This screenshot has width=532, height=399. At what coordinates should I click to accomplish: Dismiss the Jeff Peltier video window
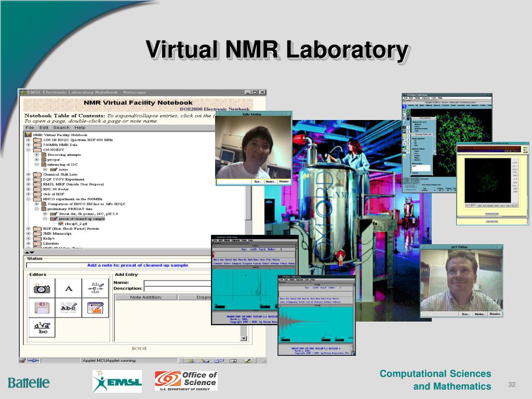tap(495, 314)
